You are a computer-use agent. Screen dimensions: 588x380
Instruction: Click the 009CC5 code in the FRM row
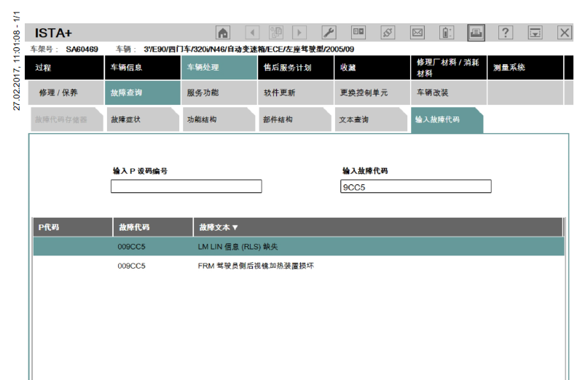coord(131,266)
